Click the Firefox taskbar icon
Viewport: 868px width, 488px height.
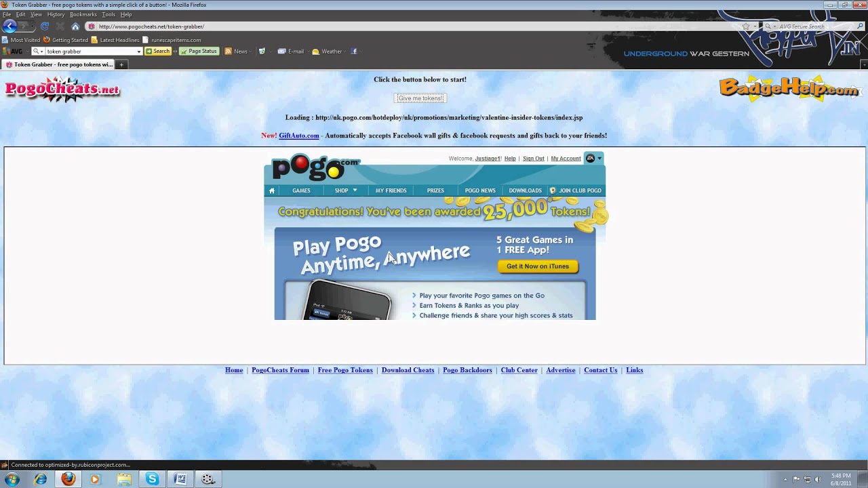pos(68,479)
